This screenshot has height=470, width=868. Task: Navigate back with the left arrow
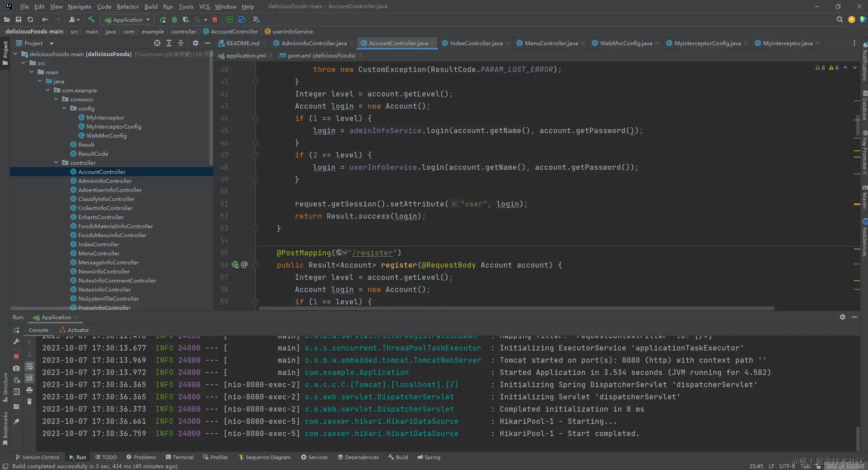(x=45, y=19)
